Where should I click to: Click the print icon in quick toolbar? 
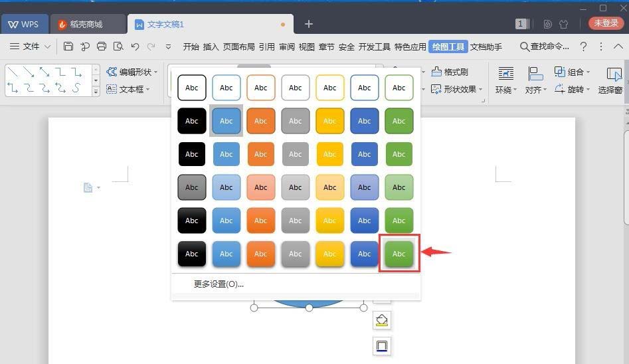point(102,46)
